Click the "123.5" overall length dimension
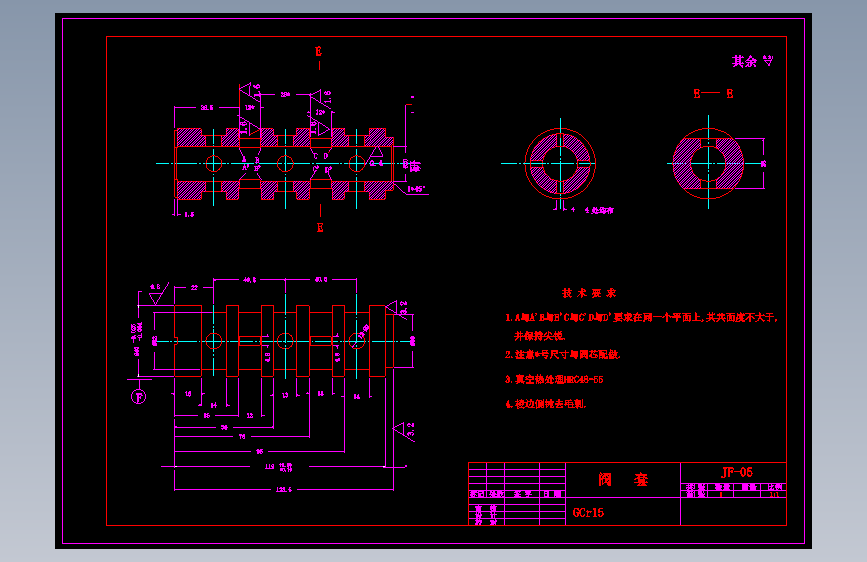867x562 pixels. click(284, 490)
